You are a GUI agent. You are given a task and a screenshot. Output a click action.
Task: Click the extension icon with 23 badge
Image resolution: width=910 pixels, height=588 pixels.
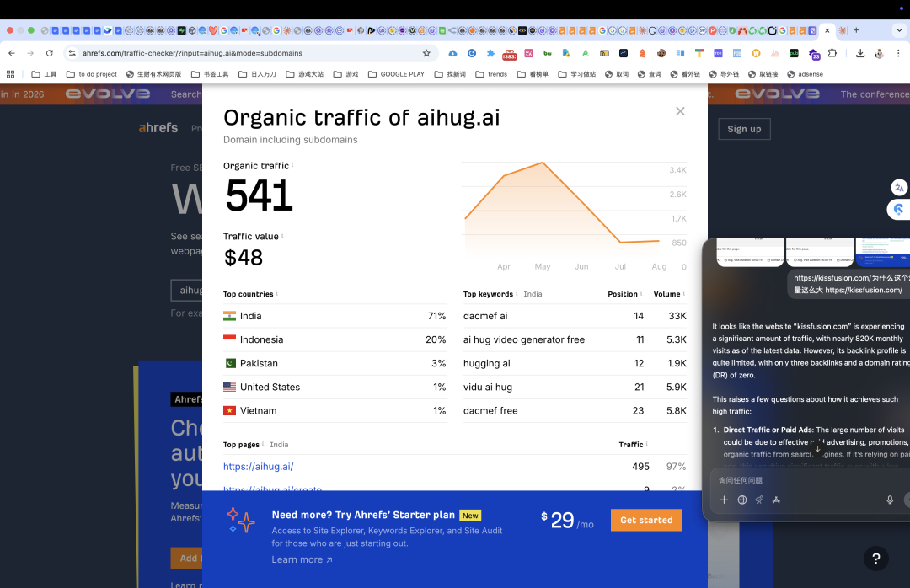[814, 54]
